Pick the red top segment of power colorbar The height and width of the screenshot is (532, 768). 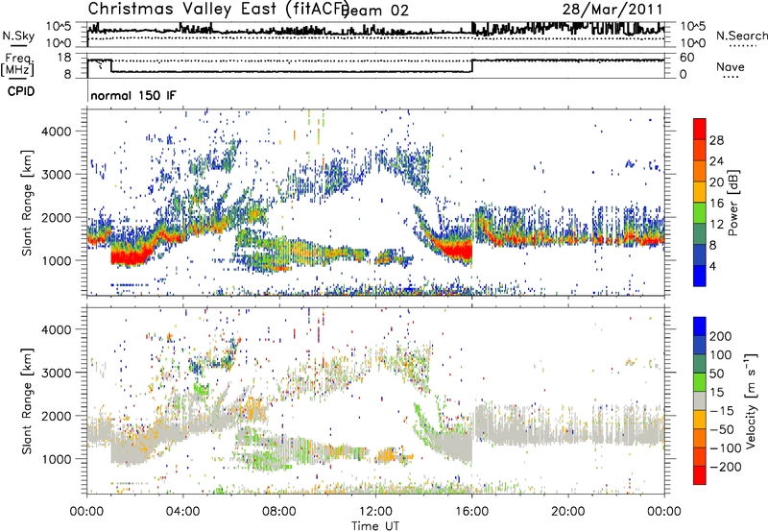(x=700, y=130)
